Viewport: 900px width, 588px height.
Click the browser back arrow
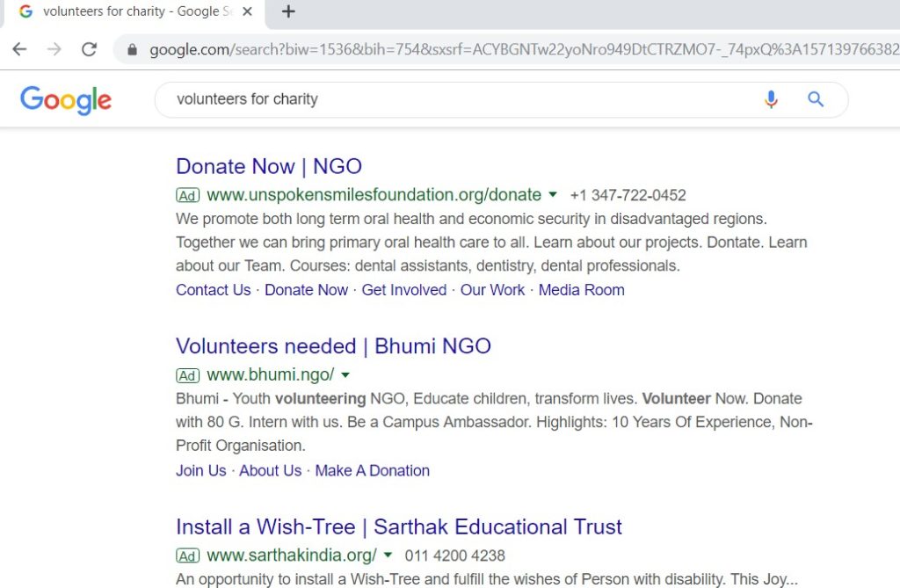19,49
